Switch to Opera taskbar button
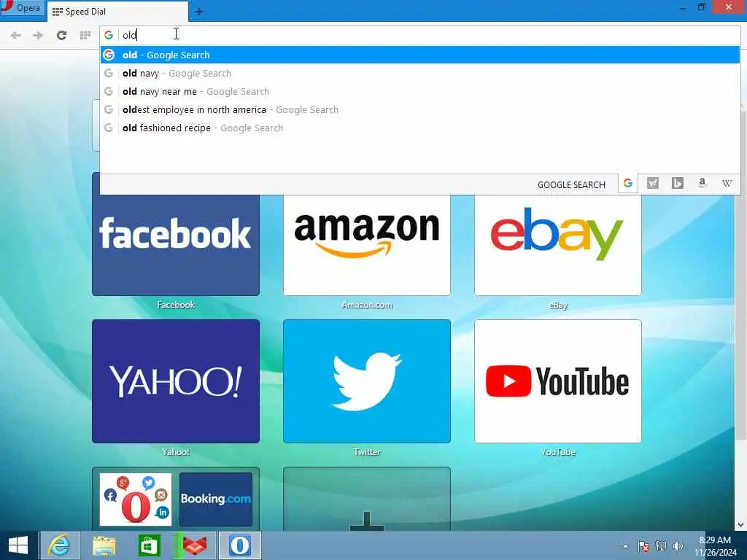Viewport: 747px width, 560px height. pyautogui.click(x=240, y=545)
